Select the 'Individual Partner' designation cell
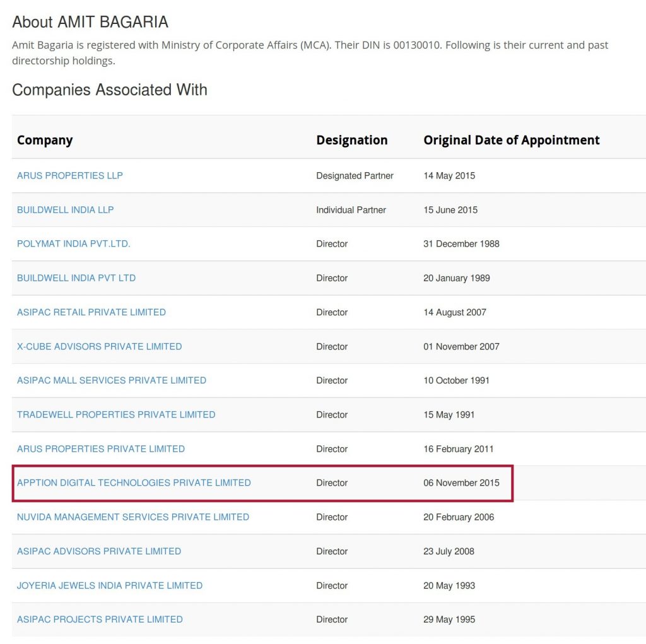646x644 pixels. pyautogui.click(x=351, y=209)
